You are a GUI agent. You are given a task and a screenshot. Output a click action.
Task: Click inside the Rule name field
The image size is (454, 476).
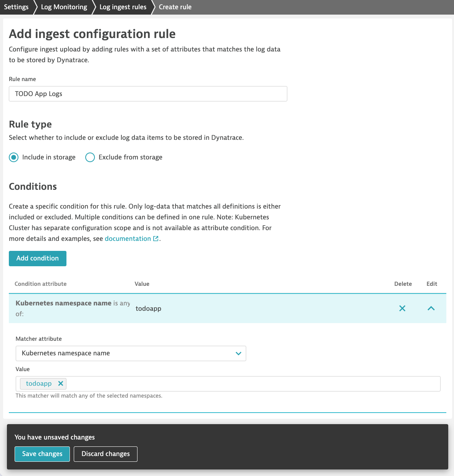[148, 94]
